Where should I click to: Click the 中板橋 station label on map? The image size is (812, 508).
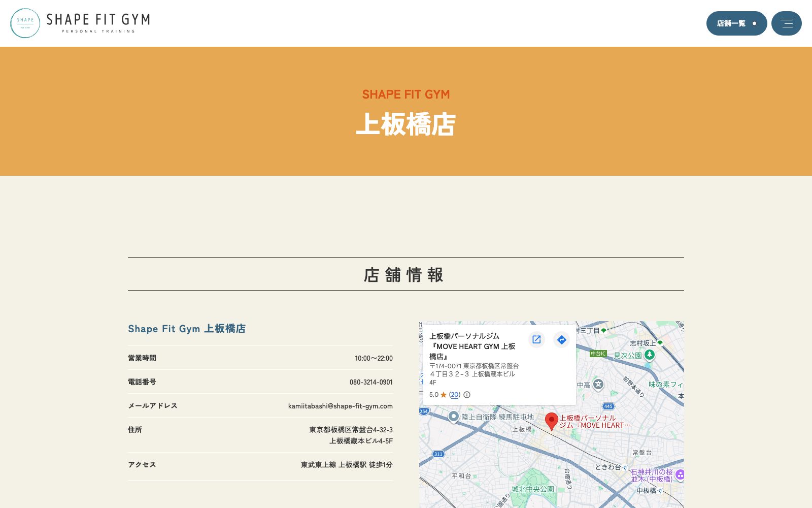646,490
